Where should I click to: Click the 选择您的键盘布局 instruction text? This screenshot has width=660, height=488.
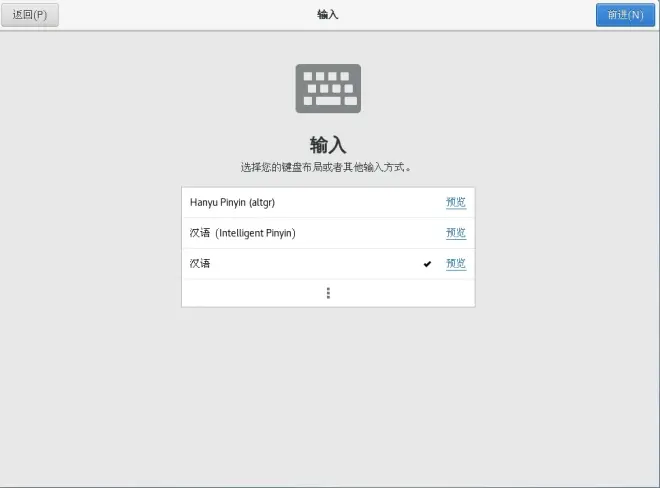[326, 167]
